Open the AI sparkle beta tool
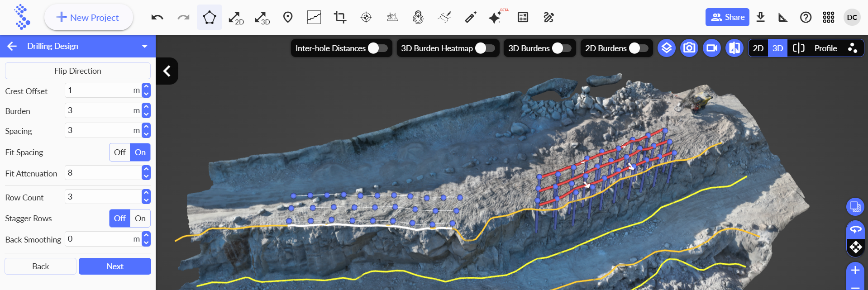868x290 pixels. click(x=496, y=18)
